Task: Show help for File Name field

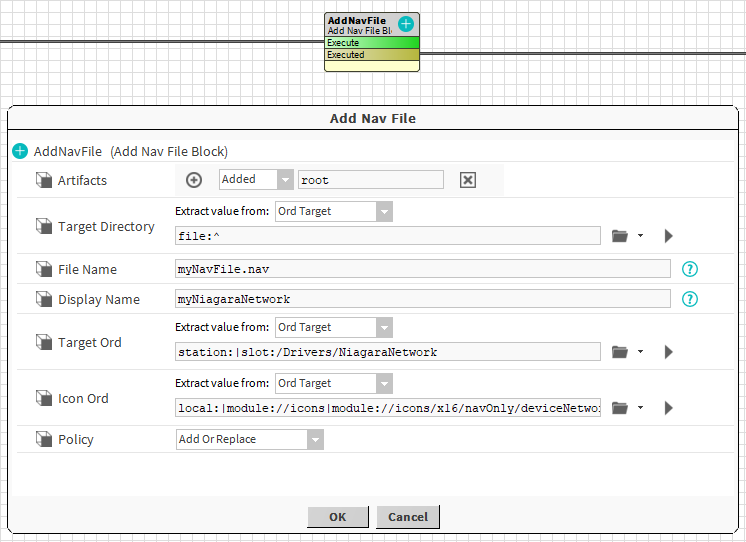Action: click(x=689, y=269)
